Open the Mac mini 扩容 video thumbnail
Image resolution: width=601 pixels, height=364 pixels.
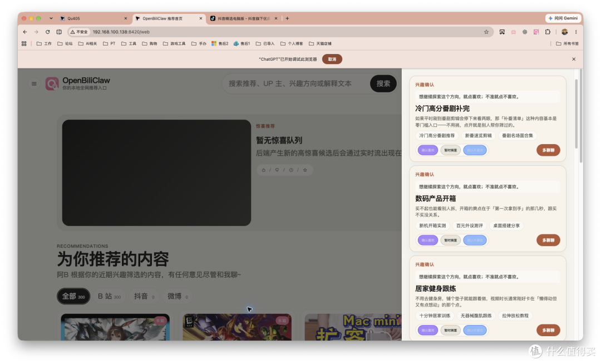point(353,327)
